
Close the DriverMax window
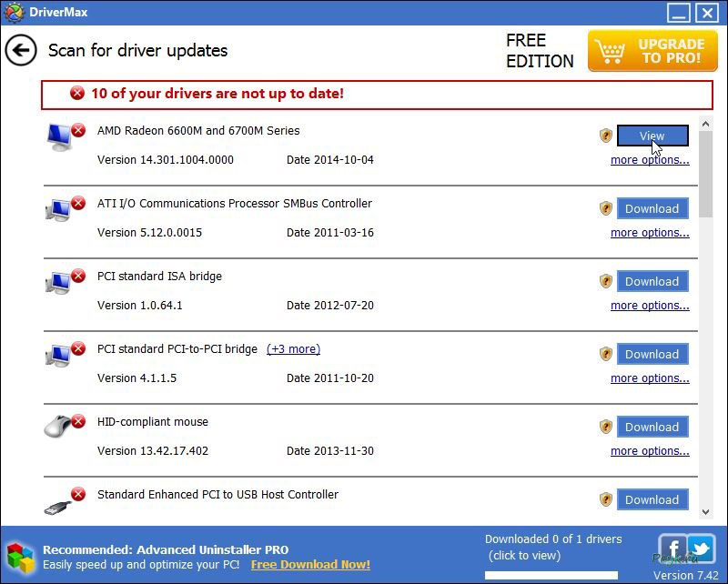click(x=707, y=13)
